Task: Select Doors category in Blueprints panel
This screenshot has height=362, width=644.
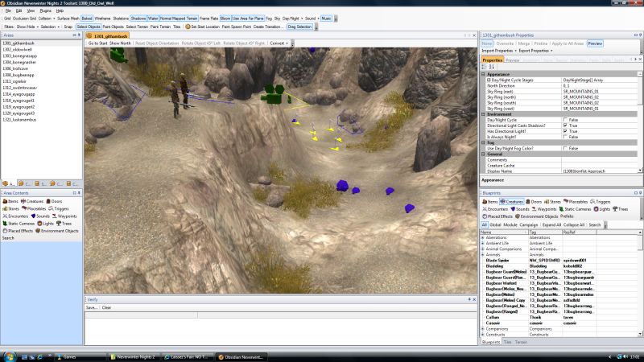Action: [534, 202]
